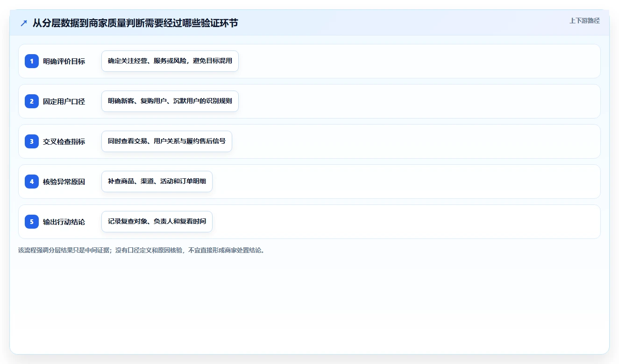Click the step 5 number badge

coord(32,222)
